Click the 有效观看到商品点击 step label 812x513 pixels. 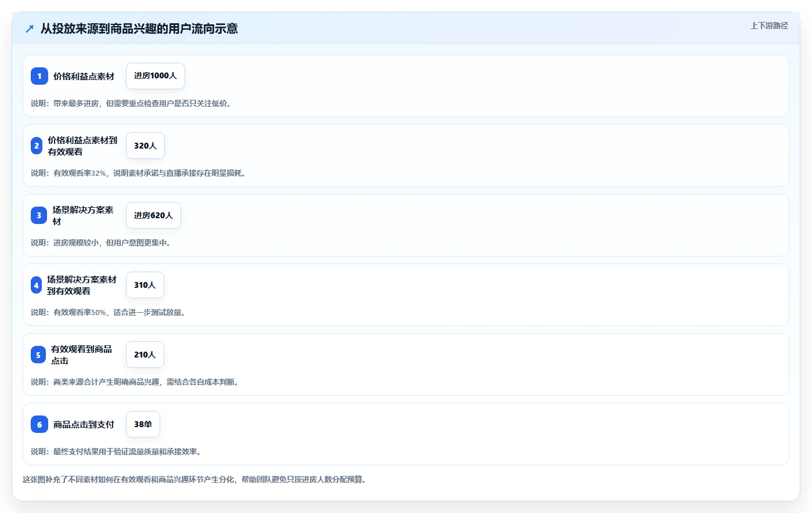81,355
